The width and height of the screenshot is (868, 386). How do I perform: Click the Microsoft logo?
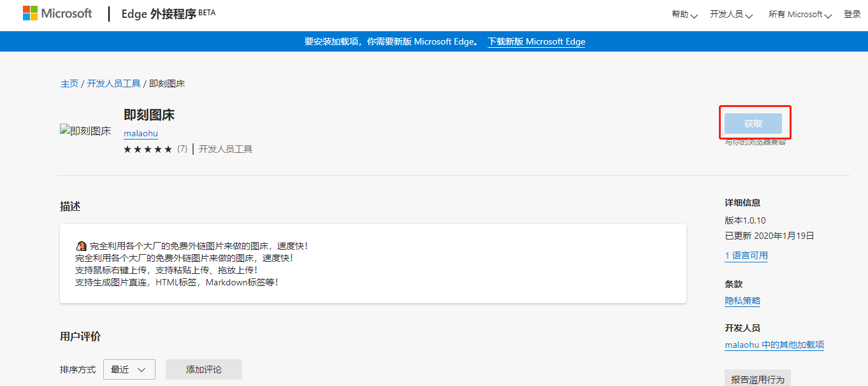click(57, 13)
